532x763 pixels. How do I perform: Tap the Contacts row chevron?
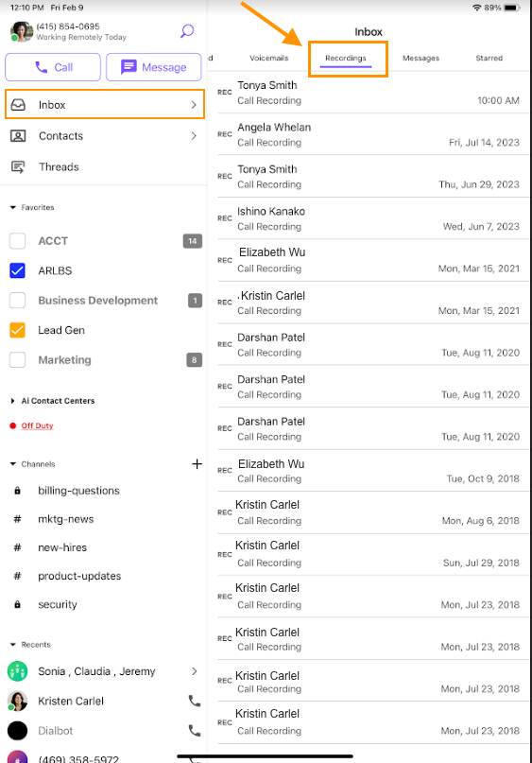pos(194,136)
